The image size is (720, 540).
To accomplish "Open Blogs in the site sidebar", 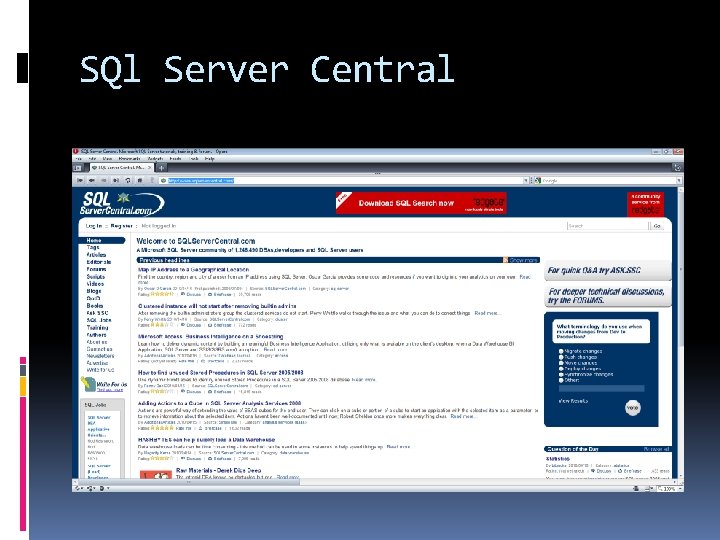I will coord(94,291).
